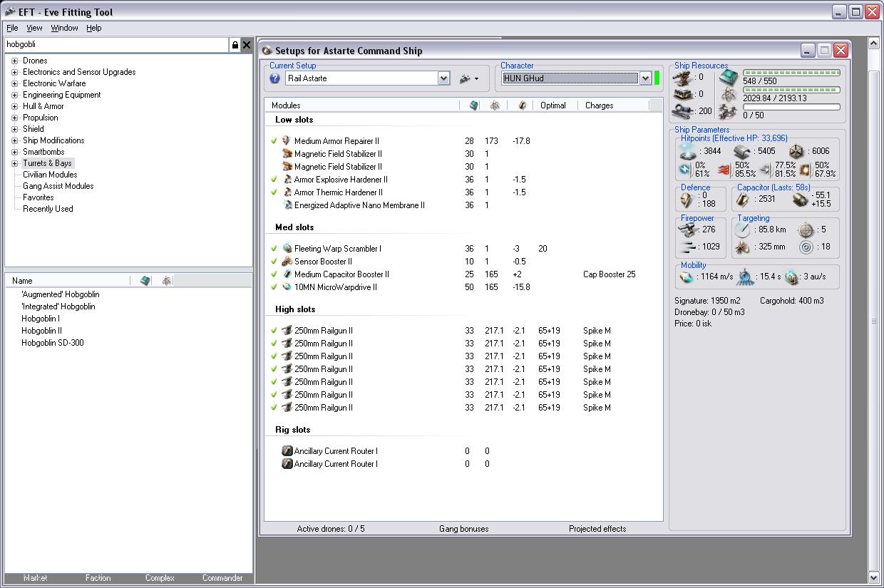Clear the hobgobli search with the X icon
The width and height of the screenshot is (884, 588).
point(247,45)
